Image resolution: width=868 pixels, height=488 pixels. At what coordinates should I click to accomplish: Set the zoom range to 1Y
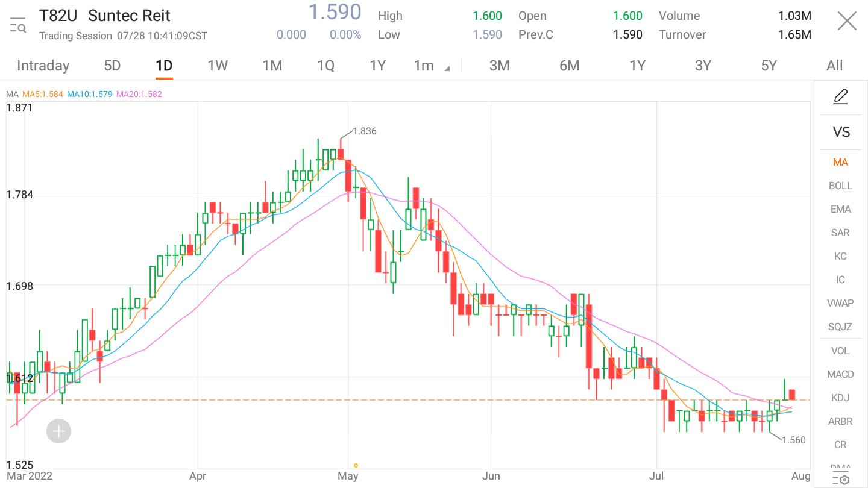[637, 66]
